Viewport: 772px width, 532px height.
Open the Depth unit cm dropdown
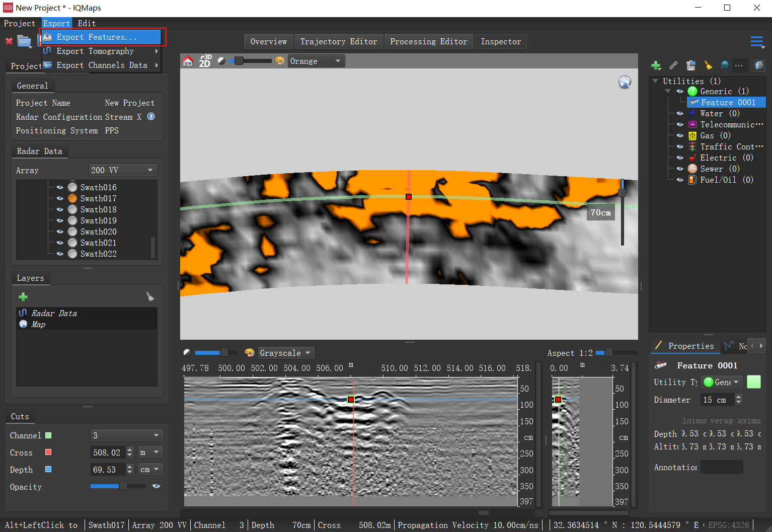pyautogui.click(x=150, y=469)
